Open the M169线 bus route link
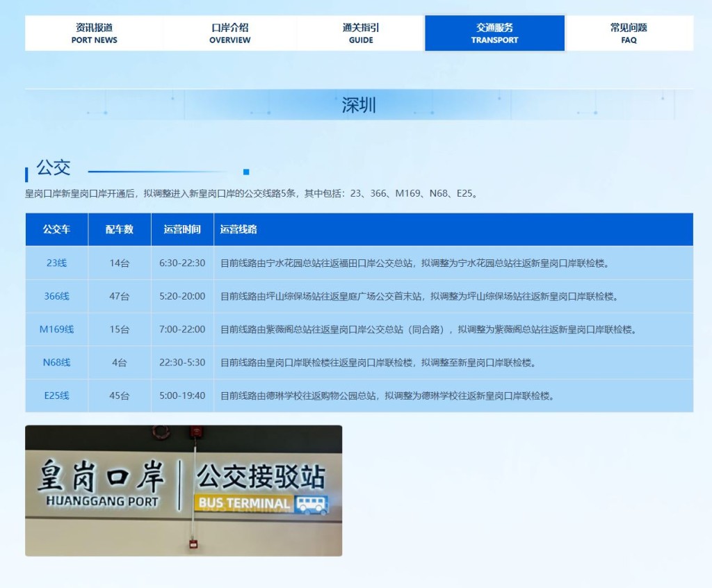The height and width of the screenshot is (588, 712). pyautogui.click(x=57, y=329)
